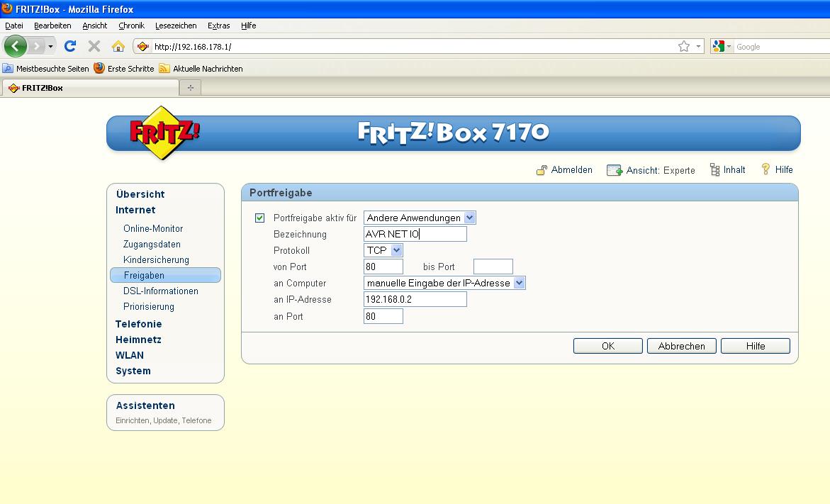Open the Chronik menu

tap(131, 26)
